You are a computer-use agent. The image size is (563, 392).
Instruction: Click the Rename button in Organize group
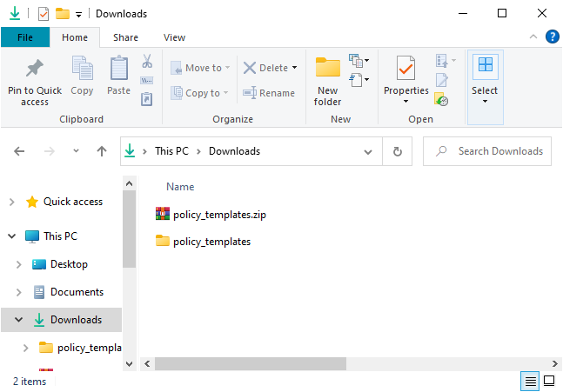(x=269, y=93)
